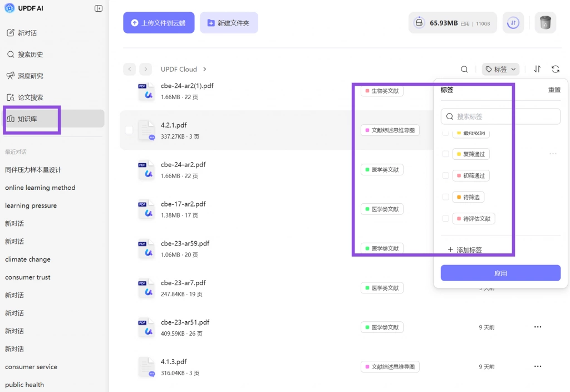Check the 复筛通过 tag checkbox
The width and height of the screenshot is (570, 392).
pos(445,154)
